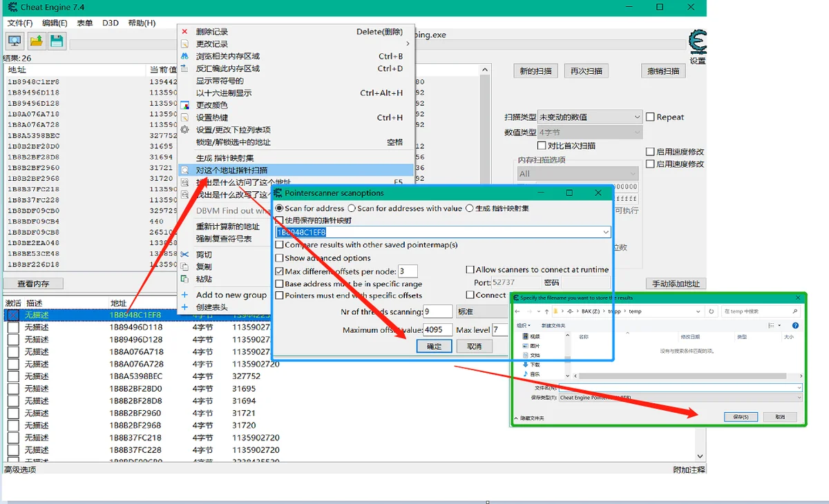Click the icon beside 反汇编此内存区域

(x=184, y=68)
